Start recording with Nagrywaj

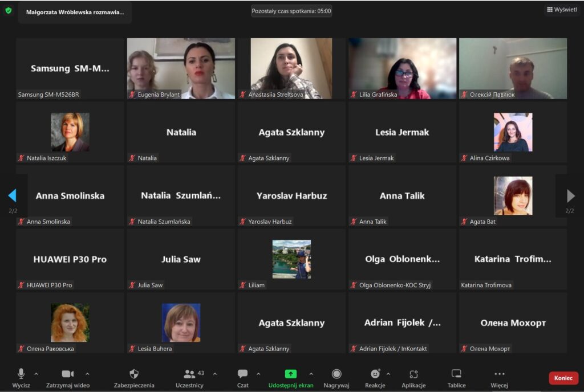tap(336, 374)
